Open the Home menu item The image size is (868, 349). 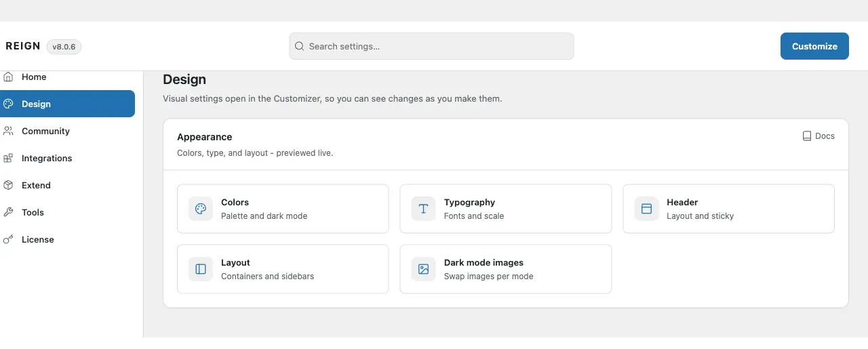[x=67, y=77]
